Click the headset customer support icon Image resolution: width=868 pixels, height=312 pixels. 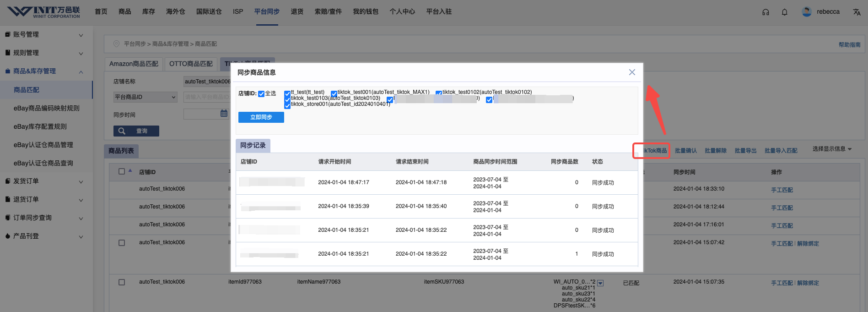[x=766, y=12]
